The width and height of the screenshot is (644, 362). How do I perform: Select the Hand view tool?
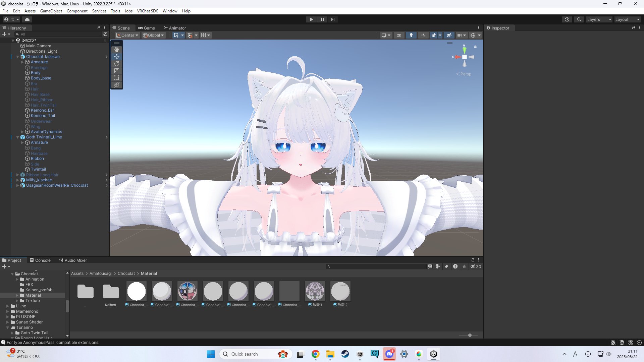(117, 50)
